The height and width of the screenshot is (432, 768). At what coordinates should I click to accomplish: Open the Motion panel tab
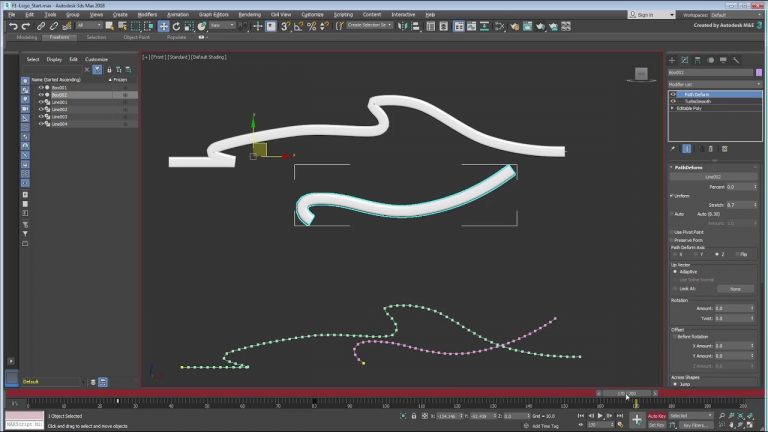710,60
